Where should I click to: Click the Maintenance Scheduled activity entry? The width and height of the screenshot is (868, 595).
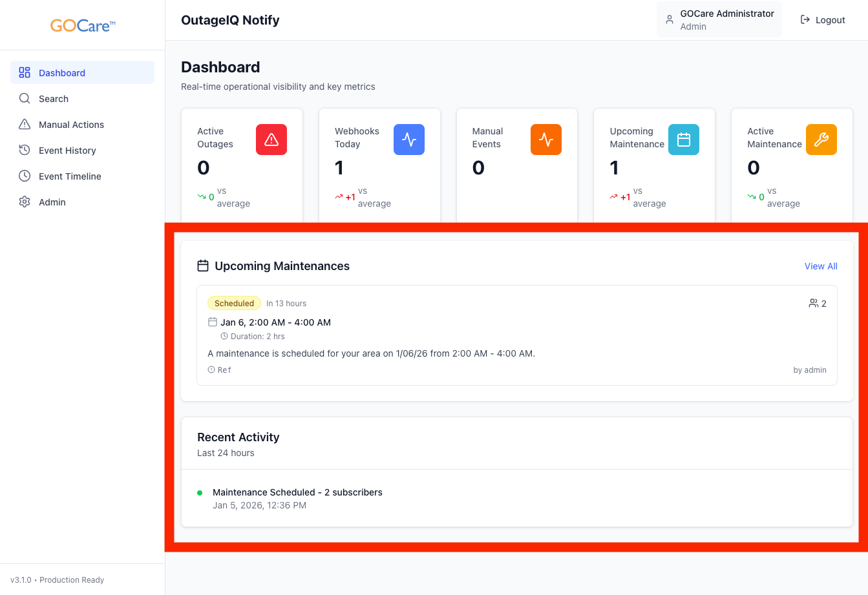coord(297,492)
